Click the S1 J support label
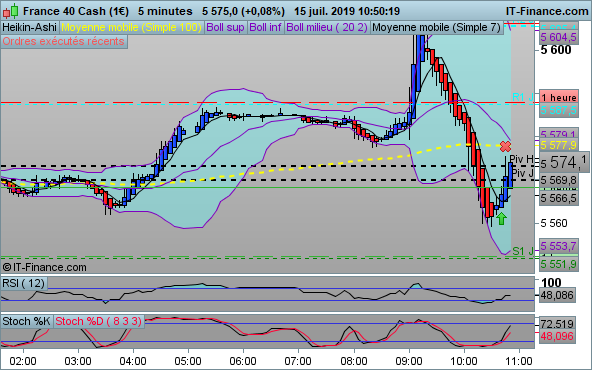This screenshot has width=592, height=370. click(x=523, y=251)
